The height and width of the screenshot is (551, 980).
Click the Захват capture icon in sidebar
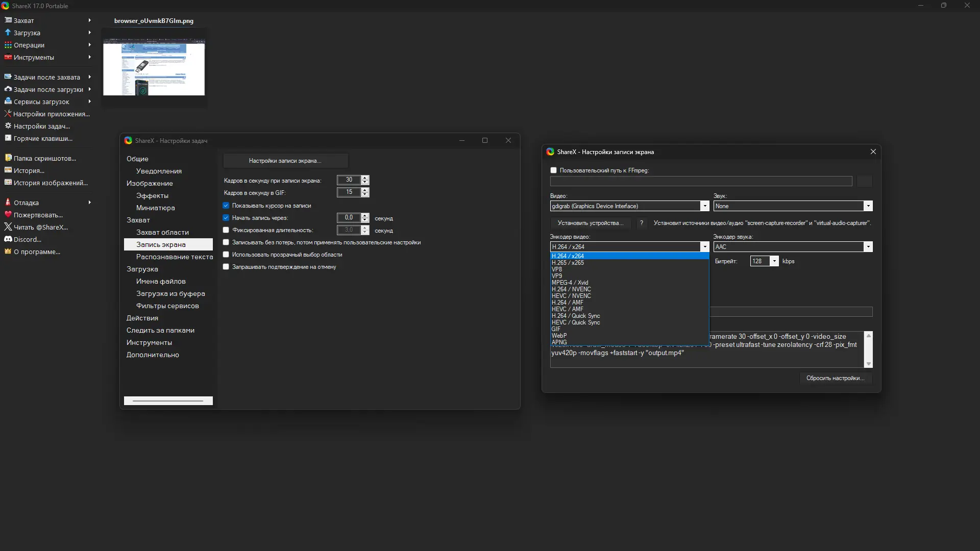coord(8,20)
